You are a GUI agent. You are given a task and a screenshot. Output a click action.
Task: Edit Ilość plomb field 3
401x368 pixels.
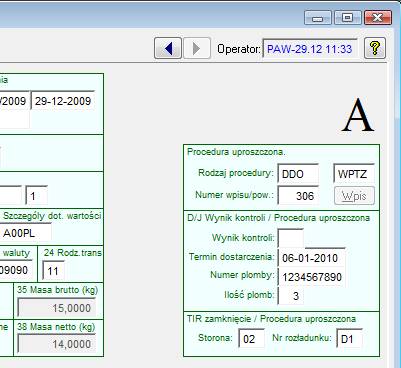pyautogui.click(x=291, y=296)
